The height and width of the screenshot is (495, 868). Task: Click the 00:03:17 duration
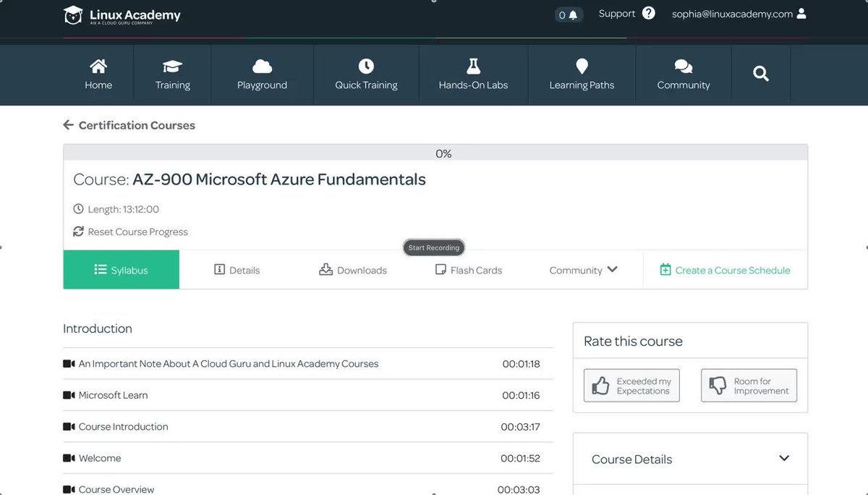coord(520,427)
